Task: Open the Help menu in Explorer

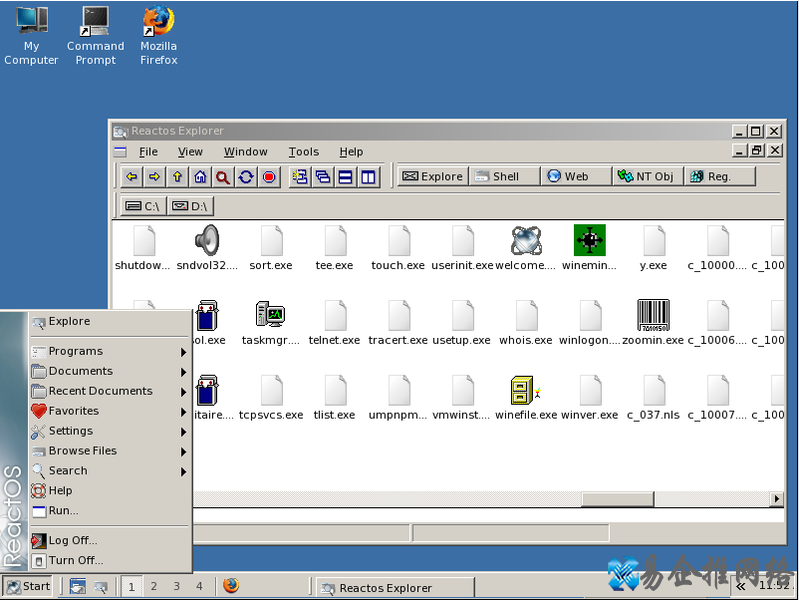Action: click(x=351, y=152)
